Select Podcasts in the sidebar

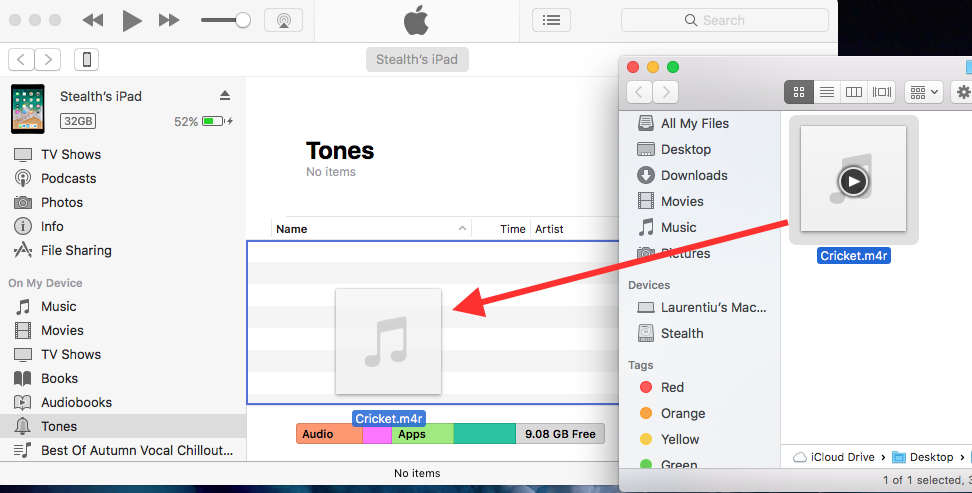(68, 179)
